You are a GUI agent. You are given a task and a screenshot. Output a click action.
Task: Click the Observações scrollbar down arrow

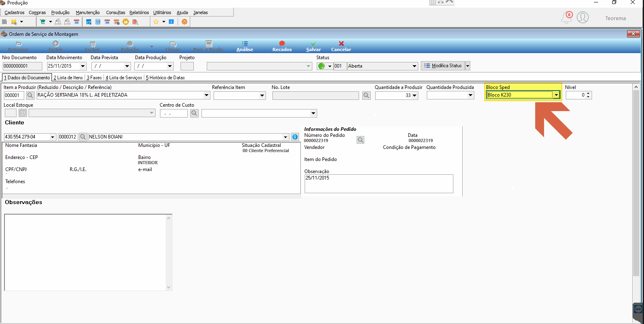(169, 287)
